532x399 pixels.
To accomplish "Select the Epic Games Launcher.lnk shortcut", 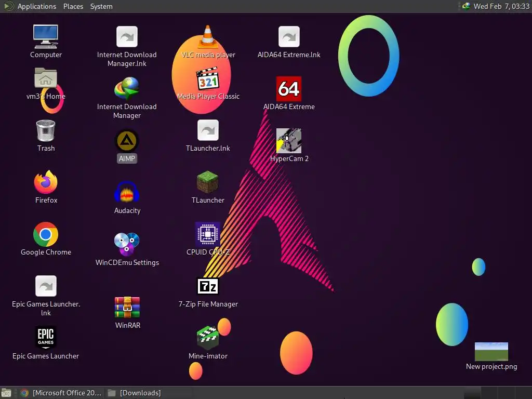I will (x=46, y=286).
